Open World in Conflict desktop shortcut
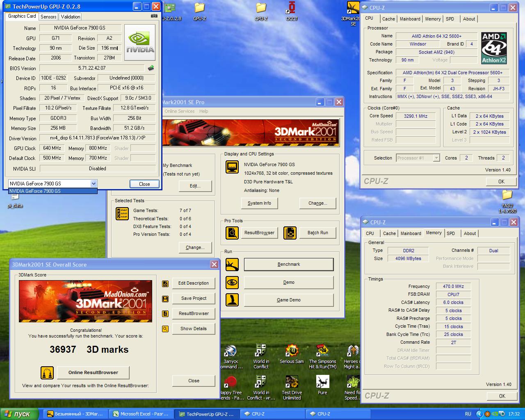The image size is (525, 420). [x=261, y=357]
